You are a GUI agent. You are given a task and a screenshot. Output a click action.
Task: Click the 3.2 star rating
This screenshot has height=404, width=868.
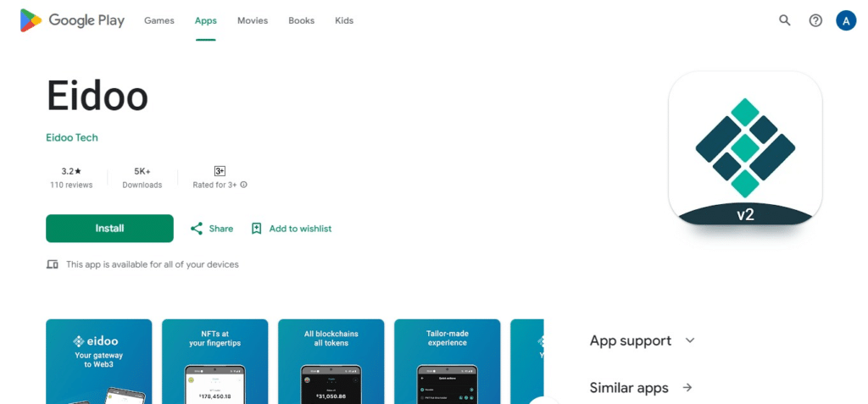pyautogui.click(x=71, y=172)
